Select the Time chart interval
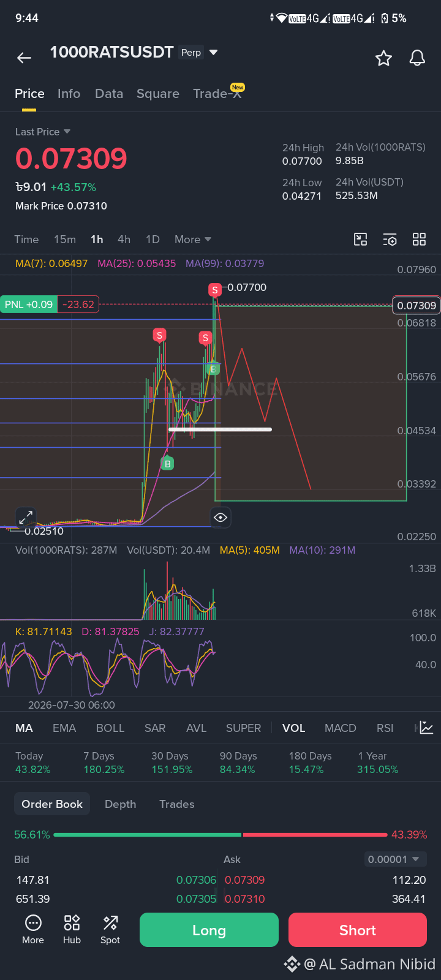Viewport: 441px width, 980px height. click(x=26, y=239)
